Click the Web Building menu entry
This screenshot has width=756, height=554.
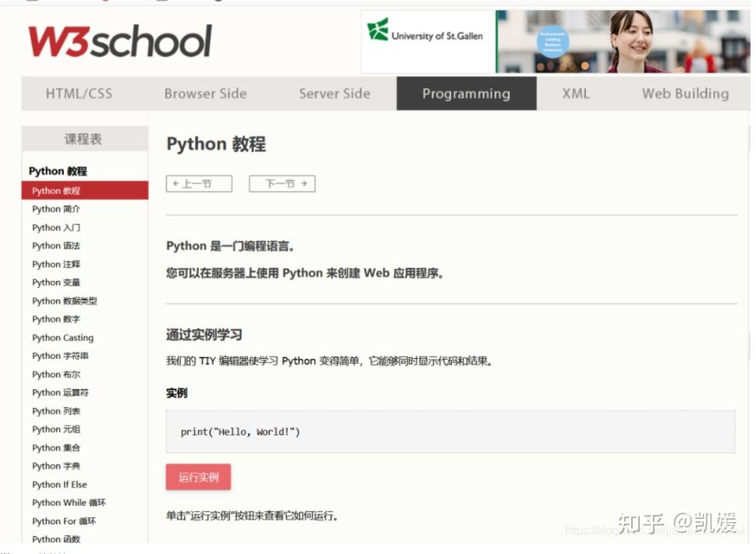pos(685,93)
